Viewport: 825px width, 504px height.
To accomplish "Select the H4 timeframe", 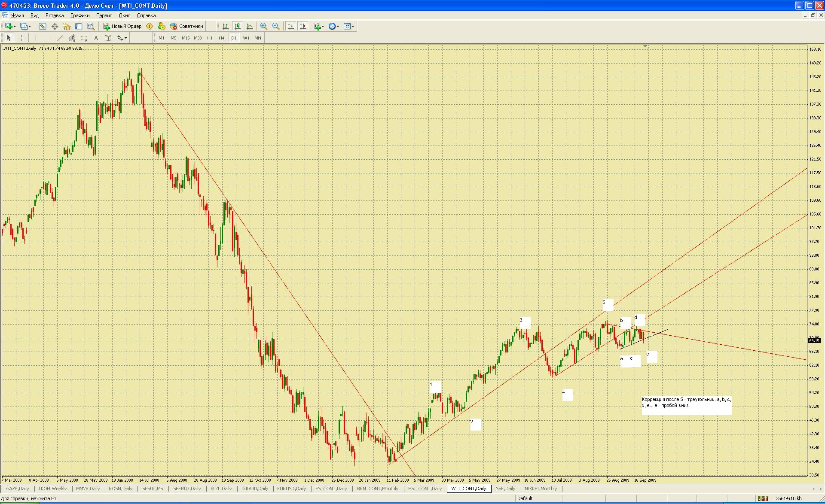I will point(221,38).
